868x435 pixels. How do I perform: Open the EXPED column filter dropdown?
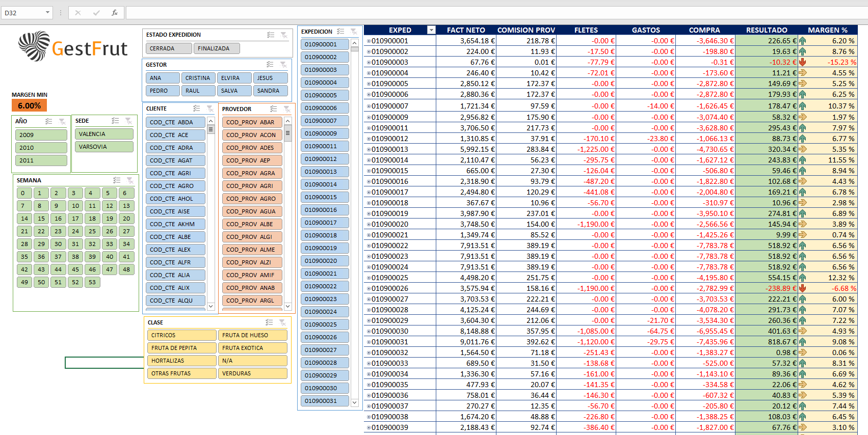click(431, 30)
